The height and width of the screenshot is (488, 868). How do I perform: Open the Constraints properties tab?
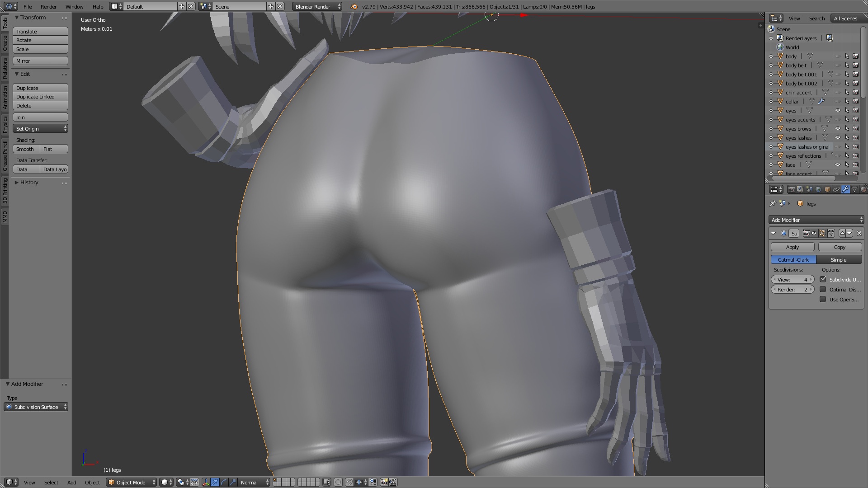click(x=836, y=189)
